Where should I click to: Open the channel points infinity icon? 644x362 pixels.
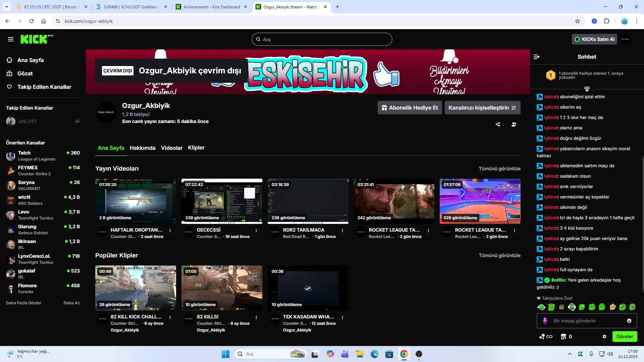tap(546, 337)
